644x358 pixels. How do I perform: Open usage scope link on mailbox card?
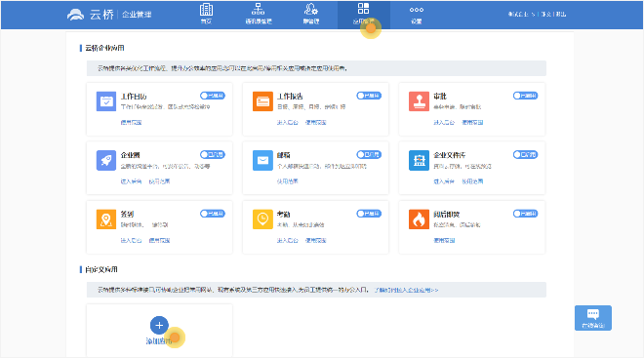(x=288, y=181)
